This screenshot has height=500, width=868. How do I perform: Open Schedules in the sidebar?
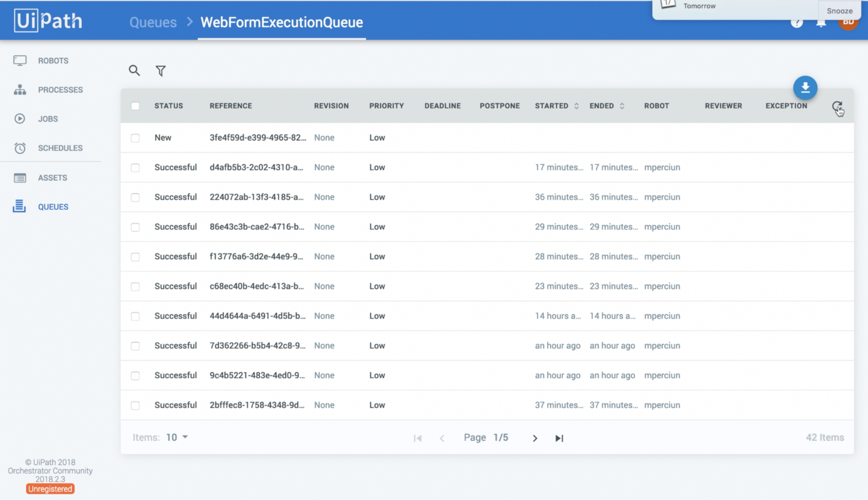[60, 148]
